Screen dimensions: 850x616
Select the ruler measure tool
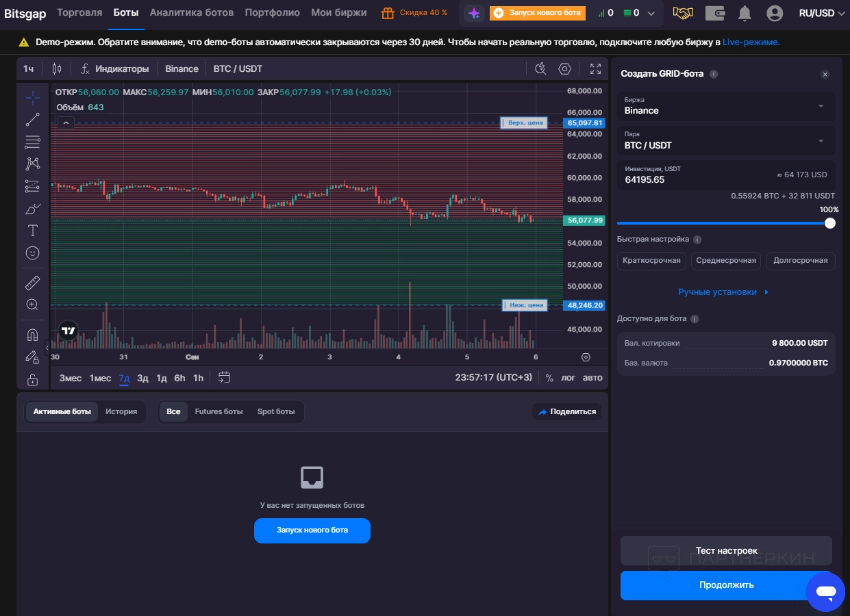(32, 283)
